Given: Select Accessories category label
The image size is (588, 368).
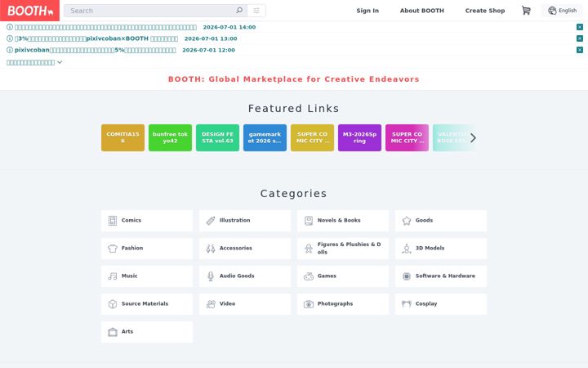Looking at the screenshot, I should (236, 249).
